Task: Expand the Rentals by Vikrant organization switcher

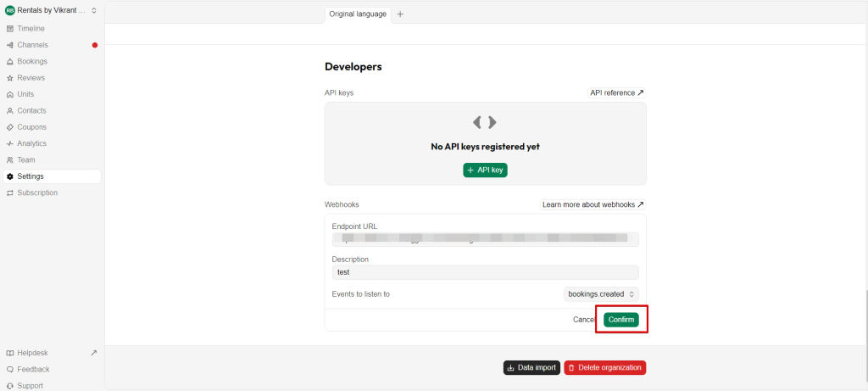Action: tap(51, 10)
